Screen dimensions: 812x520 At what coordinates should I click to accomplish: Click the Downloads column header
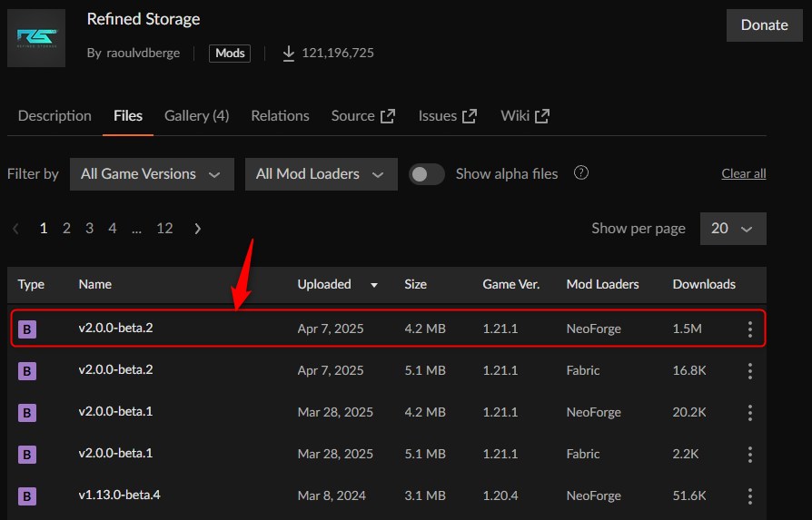pyautogui.click(x=704, y=284)
